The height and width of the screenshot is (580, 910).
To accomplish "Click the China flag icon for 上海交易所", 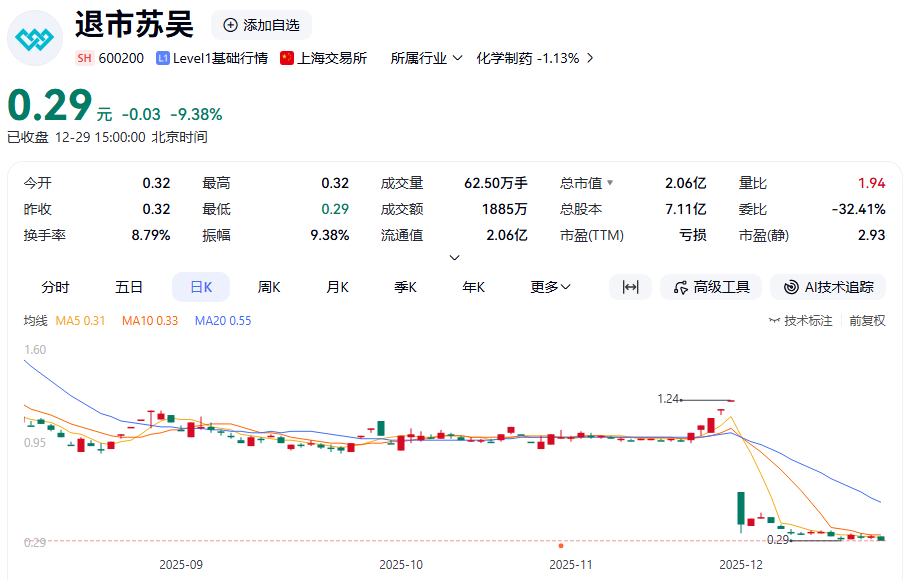I will pos(287,58).
